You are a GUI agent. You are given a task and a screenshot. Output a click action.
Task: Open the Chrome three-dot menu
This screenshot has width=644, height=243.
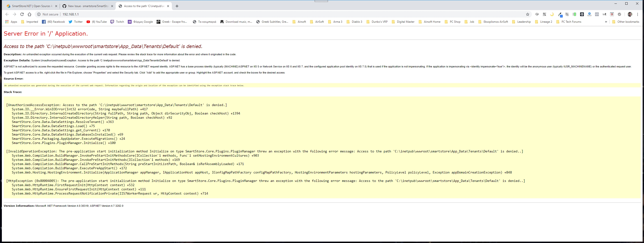pos(638,14)
